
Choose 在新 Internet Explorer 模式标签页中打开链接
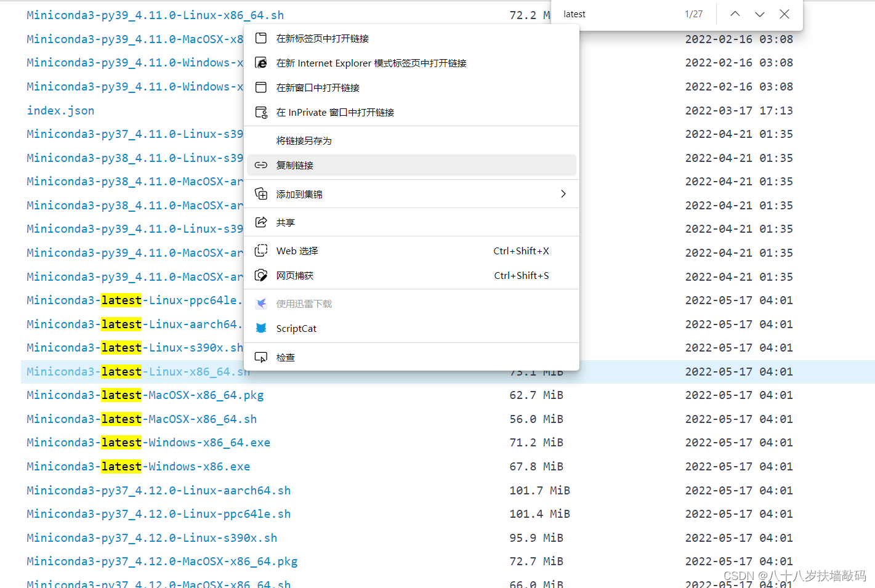pyautogui.click(x=411, y=63)
